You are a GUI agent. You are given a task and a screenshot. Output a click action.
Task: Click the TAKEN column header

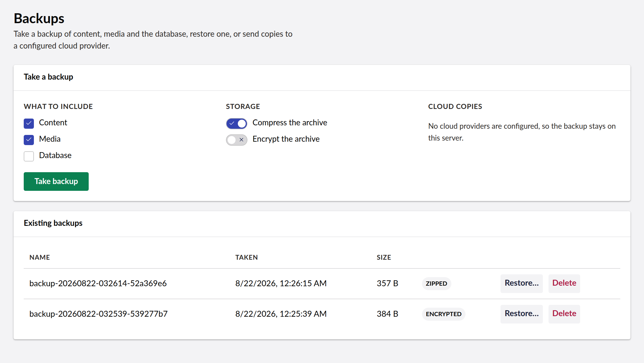click(x=247, y=257)
